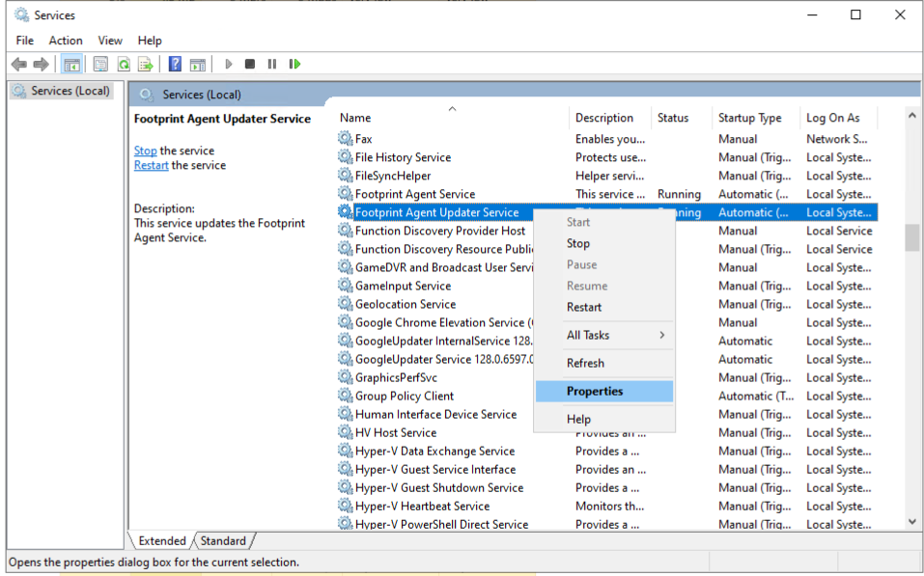Maximize the Services window

tap(855, 14)
